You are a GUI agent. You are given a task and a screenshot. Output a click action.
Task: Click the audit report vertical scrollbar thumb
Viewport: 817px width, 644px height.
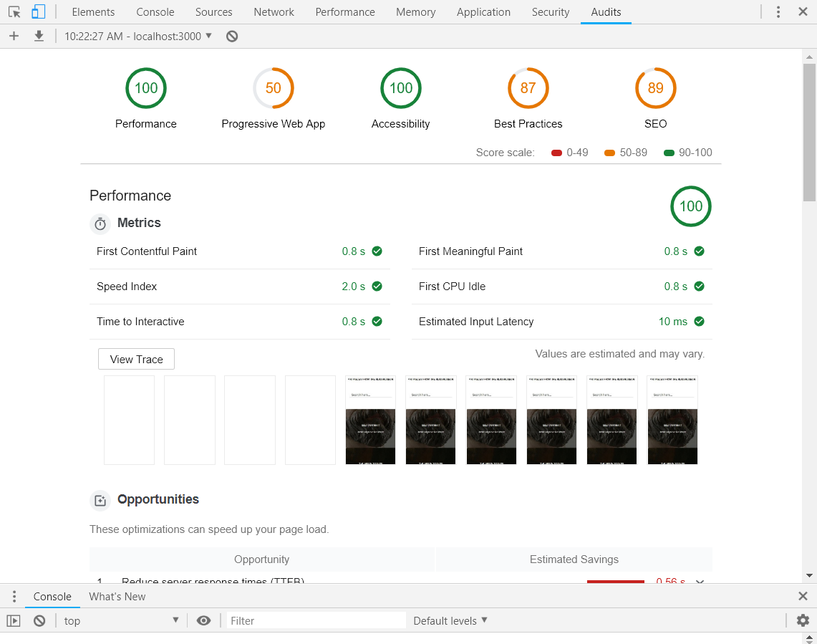809,133
